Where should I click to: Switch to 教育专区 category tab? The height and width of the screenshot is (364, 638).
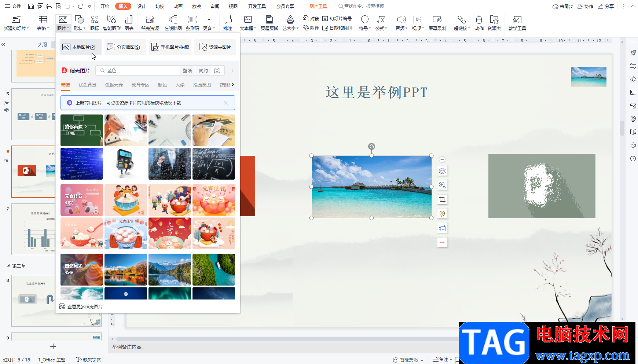coord(140,85)
